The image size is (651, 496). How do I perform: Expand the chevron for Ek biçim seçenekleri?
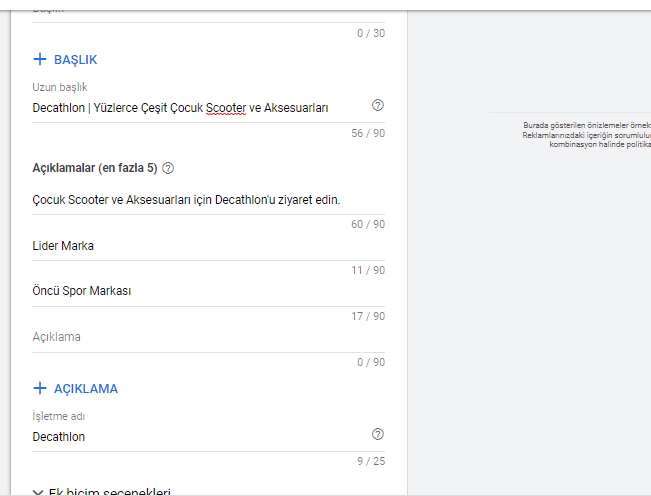(38, 492)
